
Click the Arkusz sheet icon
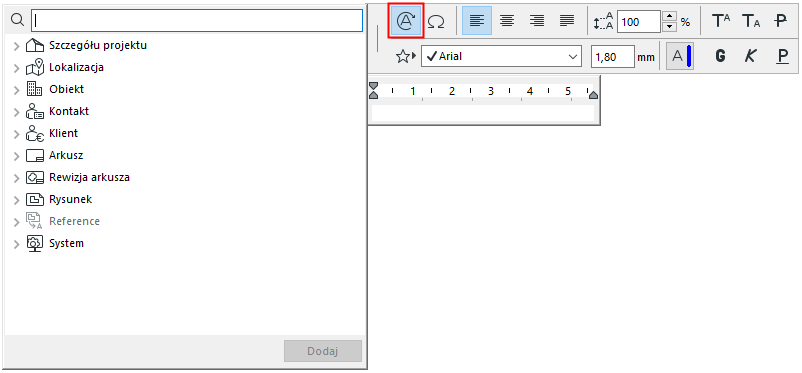34,156
